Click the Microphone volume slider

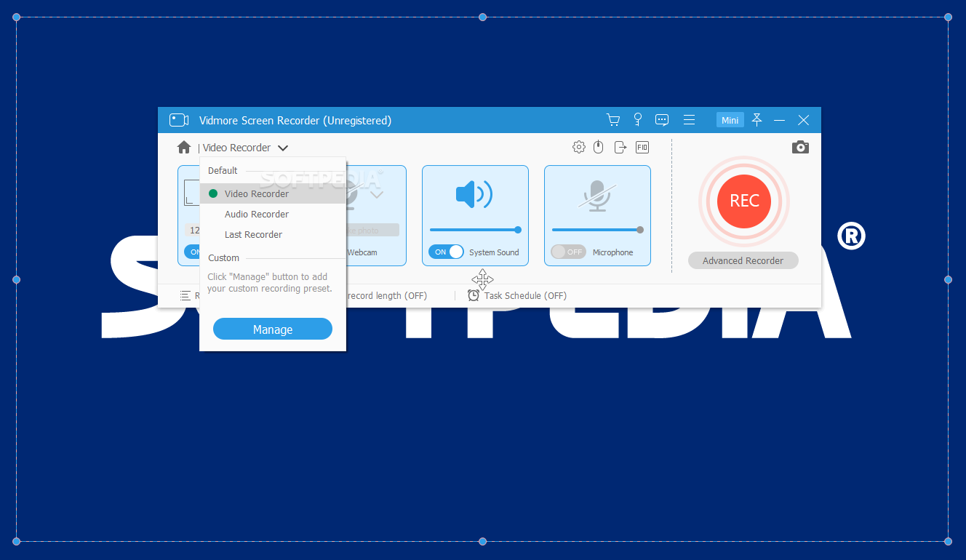click(x=597, y=230)
